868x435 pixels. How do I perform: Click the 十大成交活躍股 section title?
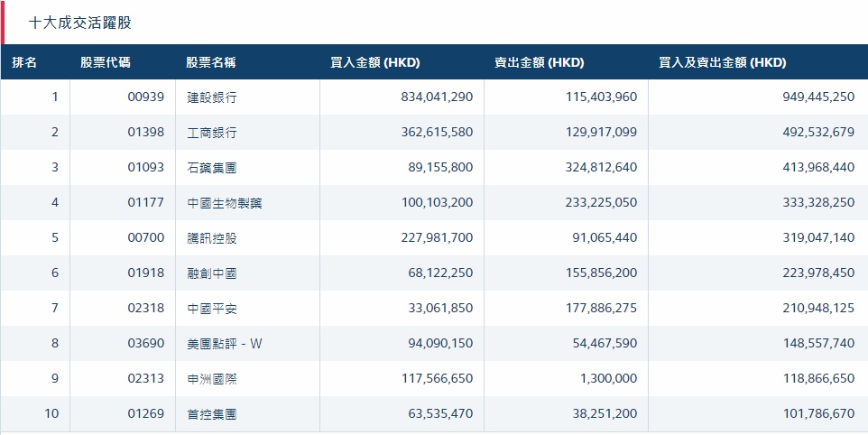[x=80, y=23]
